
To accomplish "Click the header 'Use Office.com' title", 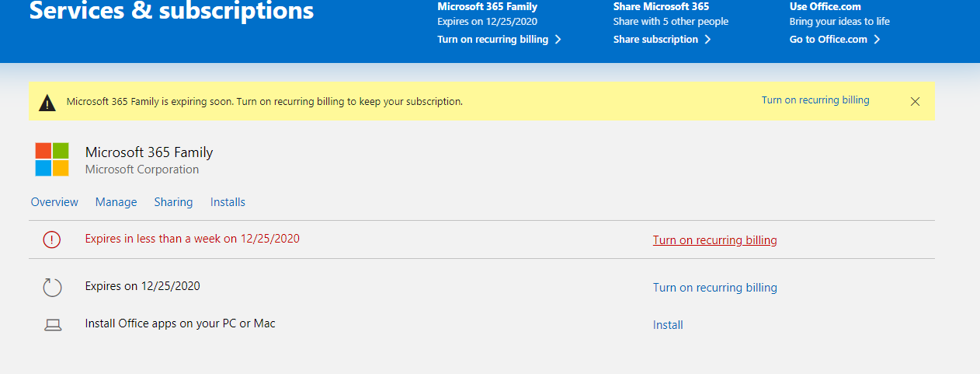I will point(825,6).
